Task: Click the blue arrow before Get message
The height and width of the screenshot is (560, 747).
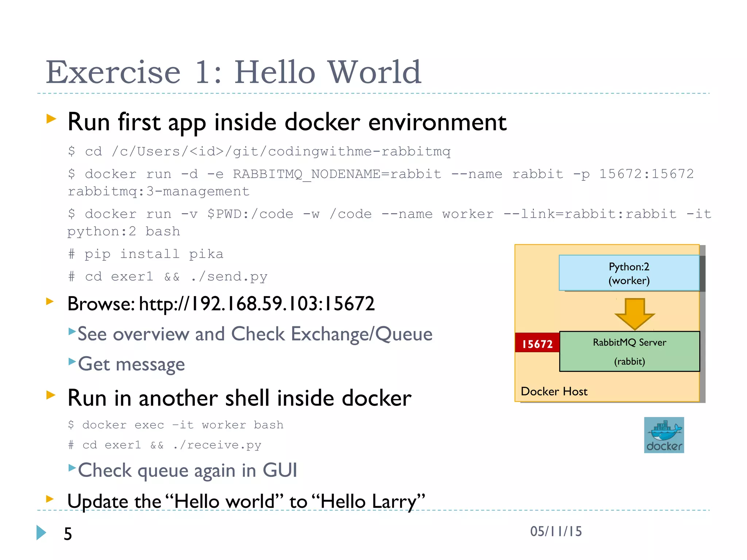Action: coord(72,361)
